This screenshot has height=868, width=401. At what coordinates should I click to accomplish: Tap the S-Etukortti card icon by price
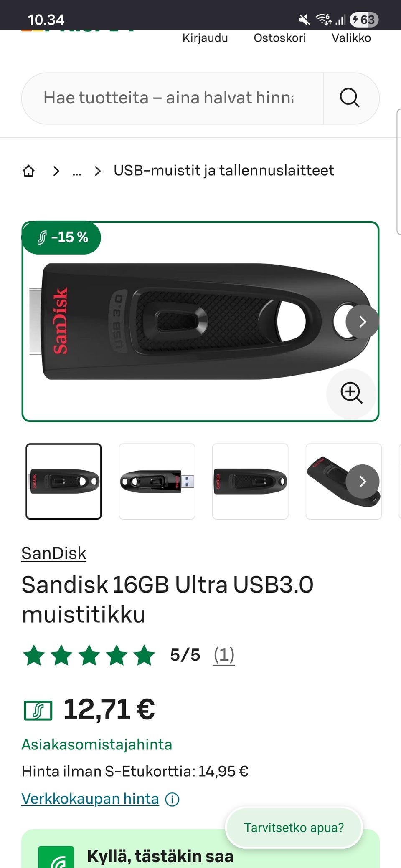[x=38, y=710]
